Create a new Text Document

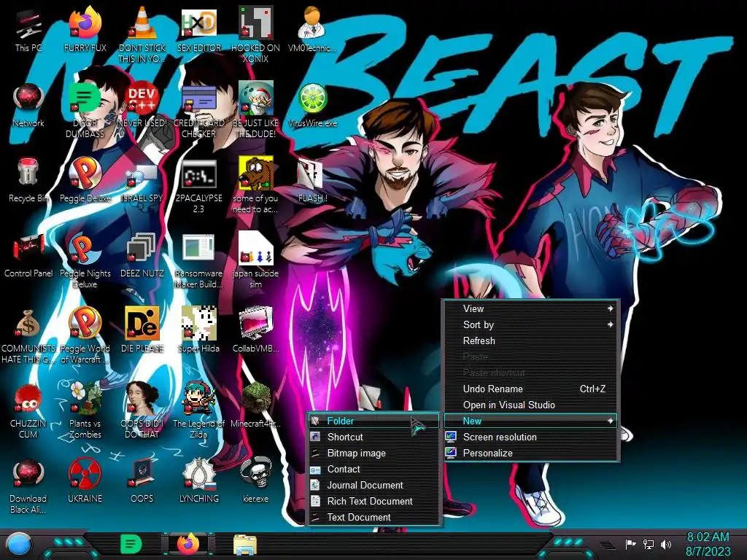point(373,518)
